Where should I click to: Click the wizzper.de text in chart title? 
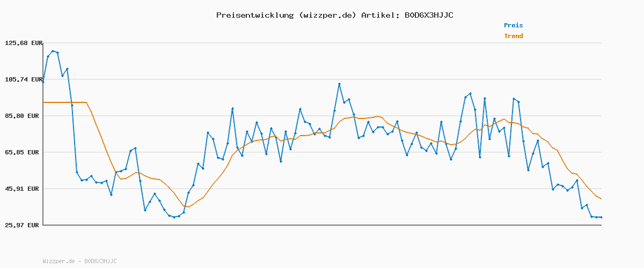click(327, 15)
